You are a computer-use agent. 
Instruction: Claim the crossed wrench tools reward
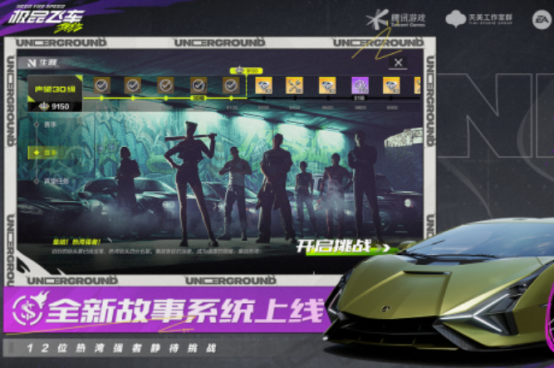point(294,85)
